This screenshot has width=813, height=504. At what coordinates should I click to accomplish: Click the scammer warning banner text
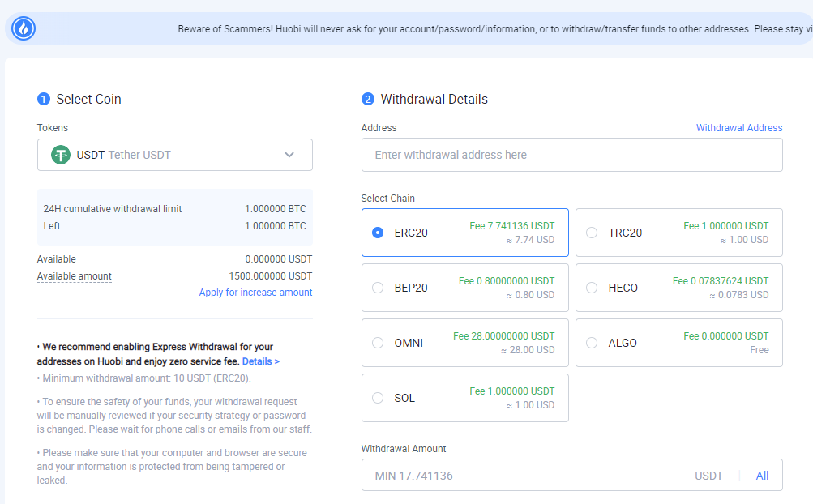[x=495, y=29]
